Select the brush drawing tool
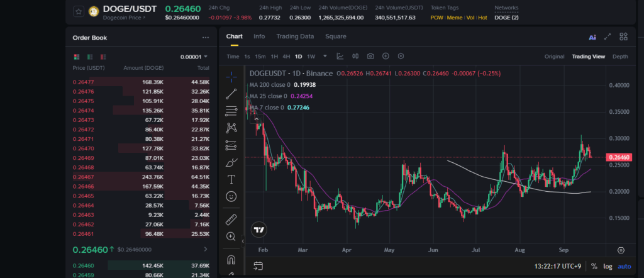644x278 pixels. click(x=231, y=163)
